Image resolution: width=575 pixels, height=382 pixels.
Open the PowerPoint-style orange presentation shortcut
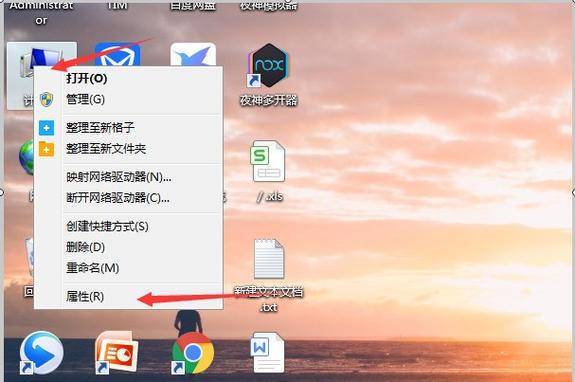tap(116, 352)
